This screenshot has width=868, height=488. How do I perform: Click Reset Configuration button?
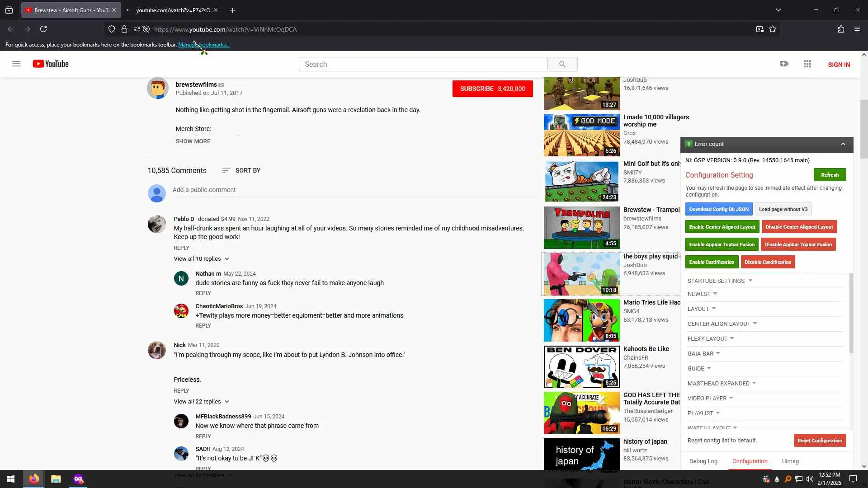pyautogui.click(x=820, y=441)
